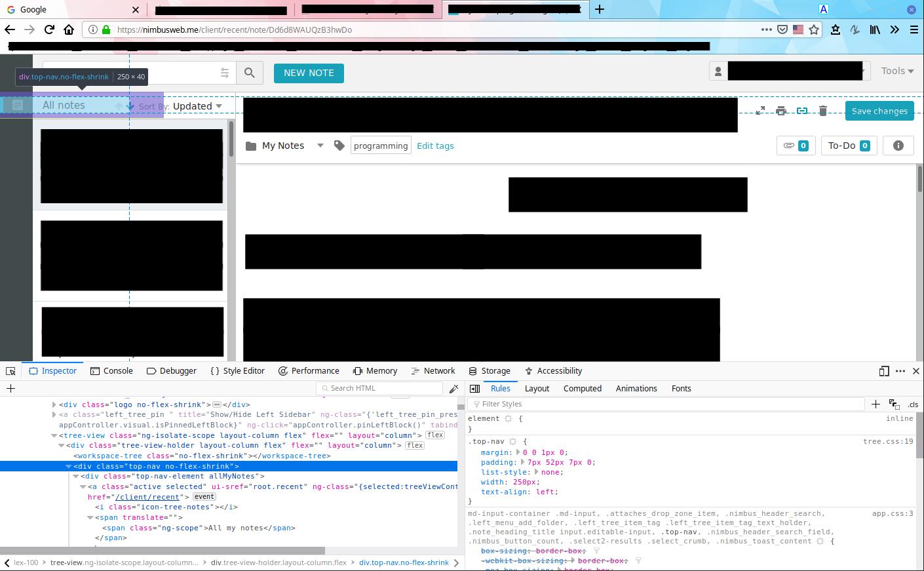Image resolution: width=924 pixels, height=571 pixels.
Task: Reload the page with the refresh icon
Action: click(49, 30)
